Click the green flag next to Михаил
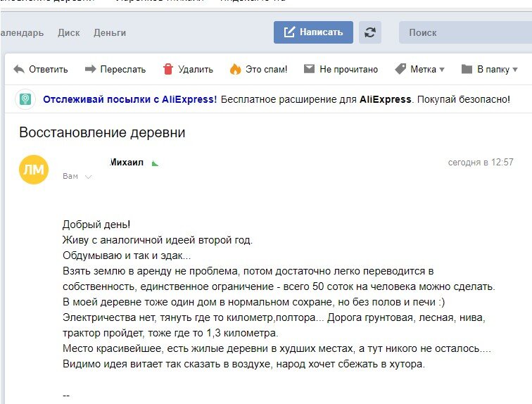Image resolution: width=532 pixels, height=404 pixels. tap(155, 163)
